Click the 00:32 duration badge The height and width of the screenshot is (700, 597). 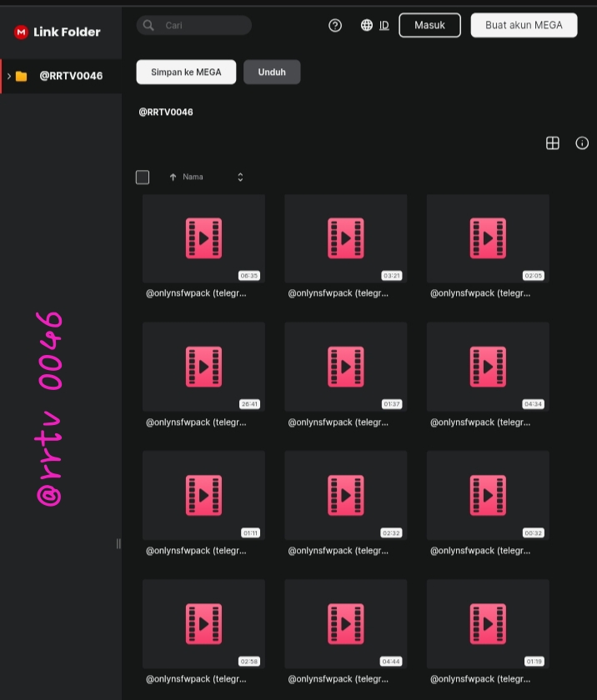[x=533, y=533]
